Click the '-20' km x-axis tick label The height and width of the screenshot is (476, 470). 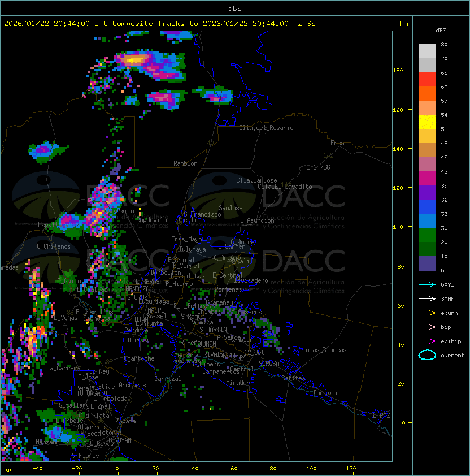pos(77,469)
